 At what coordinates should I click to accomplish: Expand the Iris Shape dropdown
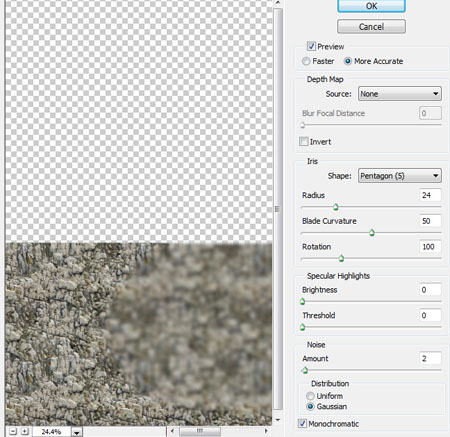[x=400, y=176]
